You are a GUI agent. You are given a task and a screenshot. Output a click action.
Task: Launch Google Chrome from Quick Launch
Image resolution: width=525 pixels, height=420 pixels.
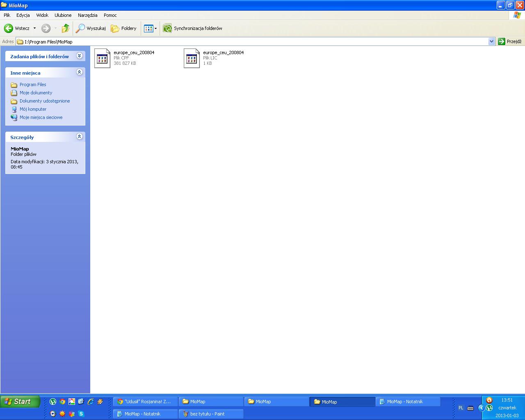[62, 402]
